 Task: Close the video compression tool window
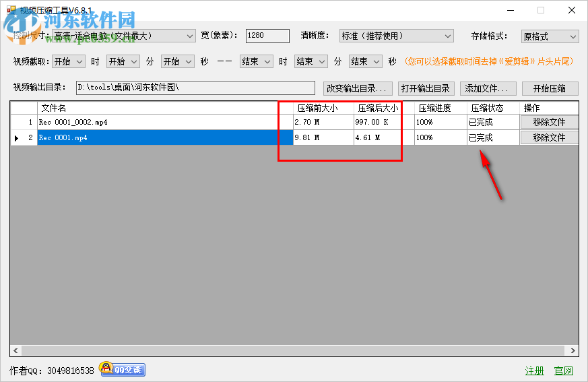click(x=572, y=10)
